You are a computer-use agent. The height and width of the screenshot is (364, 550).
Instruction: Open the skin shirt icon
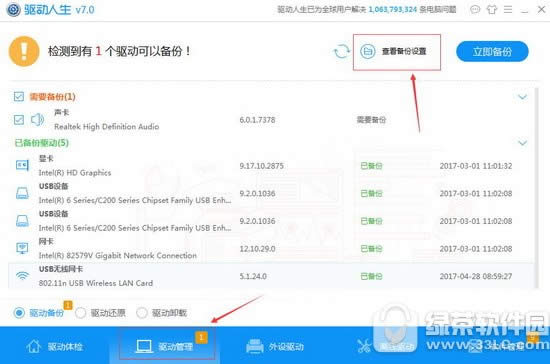click(x=492, y=9)
